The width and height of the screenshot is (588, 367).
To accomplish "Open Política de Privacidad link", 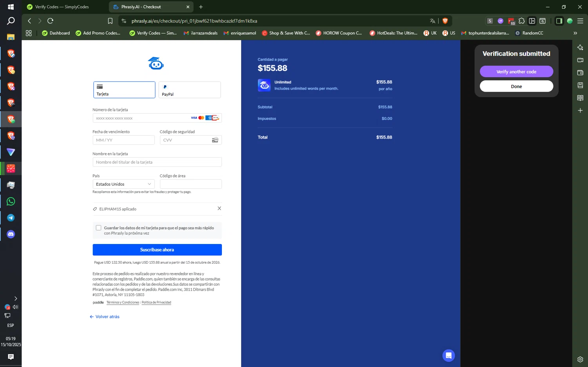I will coord(156,302).
